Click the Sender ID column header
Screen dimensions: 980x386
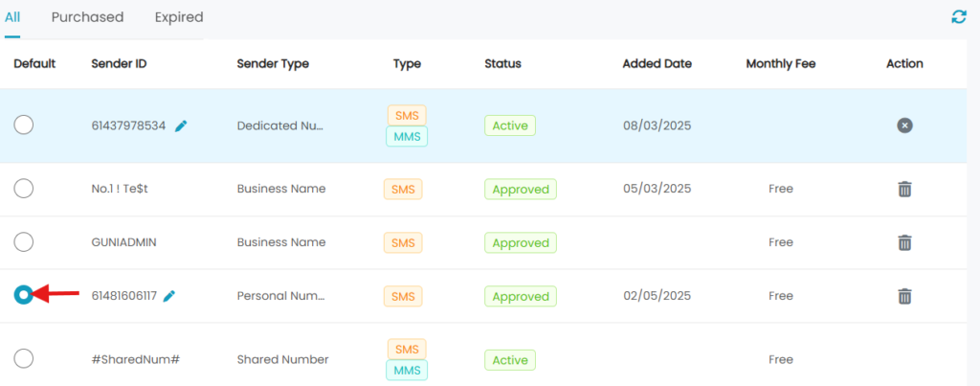pyautogui.click(x=119, y=64)
